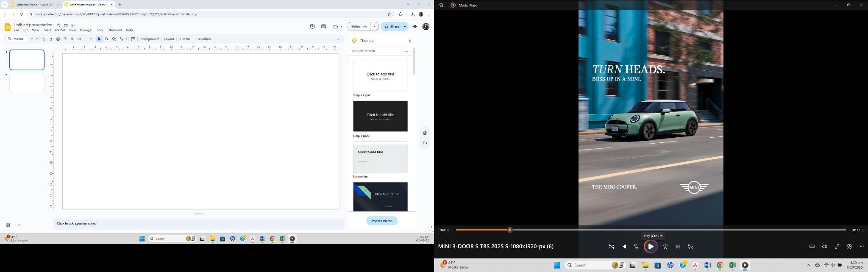Click the print icon in Slides toolbar

58,39
